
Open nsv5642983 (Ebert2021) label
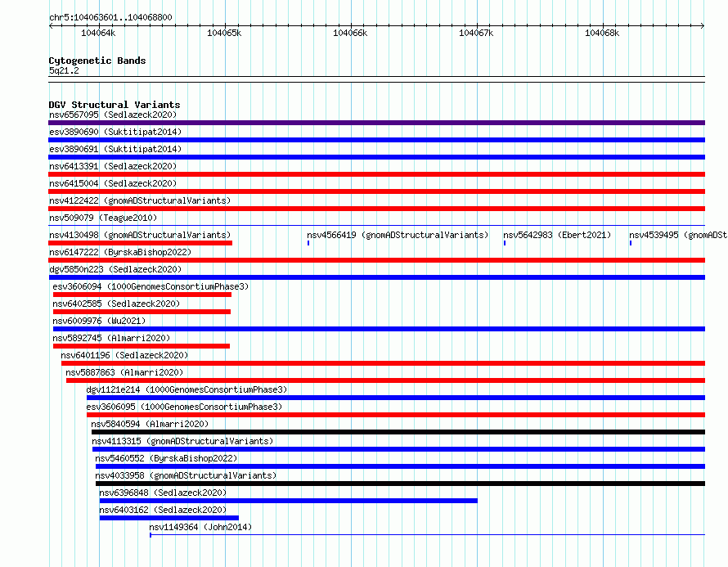coord(557,235)
